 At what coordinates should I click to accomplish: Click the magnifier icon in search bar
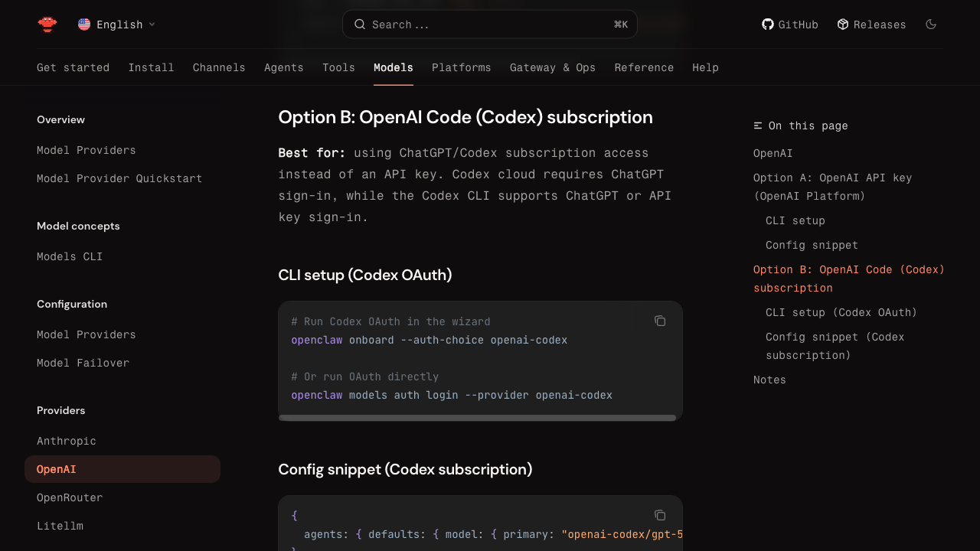click(360, 24)
